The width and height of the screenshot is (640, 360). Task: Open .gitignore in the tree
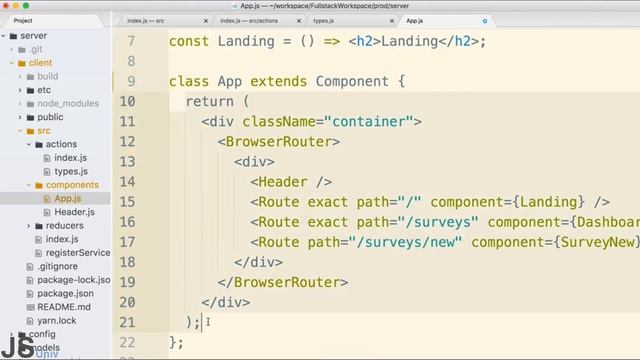[57, 266]
